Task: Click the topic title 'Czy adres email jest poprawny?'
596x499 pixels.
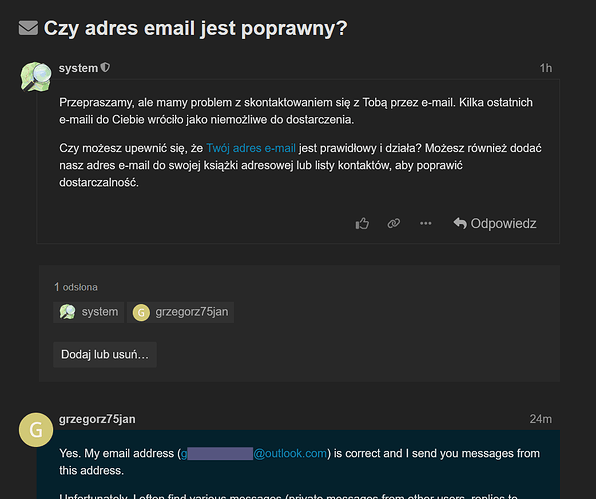Action: point(195,28)
